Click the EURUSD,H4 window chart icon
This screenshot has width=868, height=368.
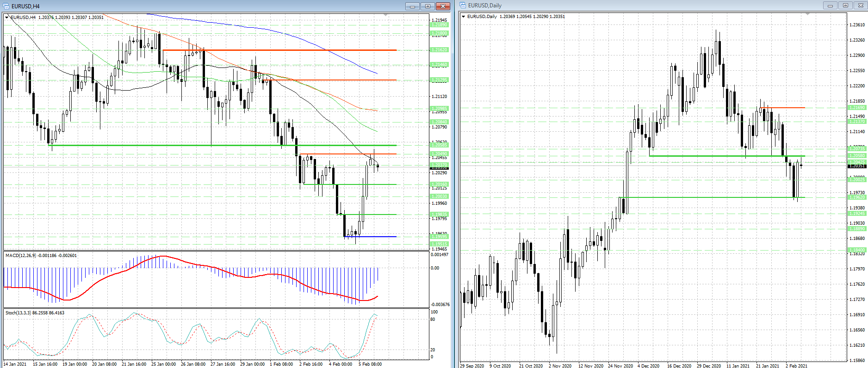click(x=6, y=6)
